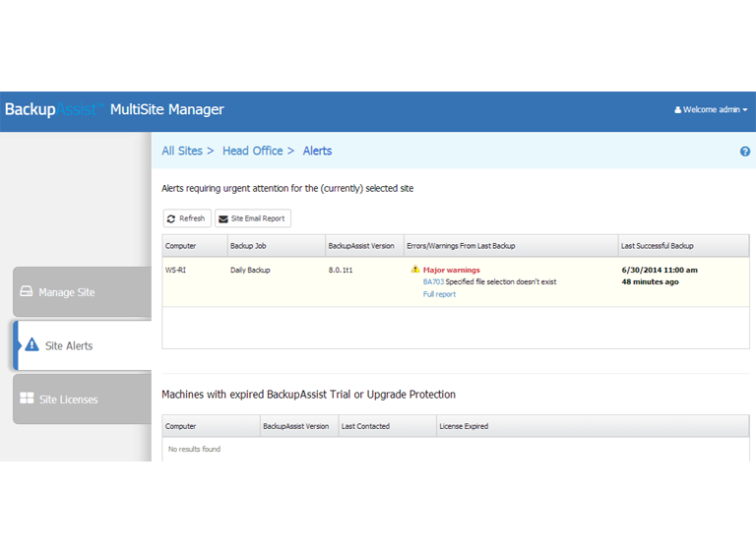The height and width of the screenshot is (554, 756).
Task: Click the Manage Site drive icon
Action: (27, 292)
